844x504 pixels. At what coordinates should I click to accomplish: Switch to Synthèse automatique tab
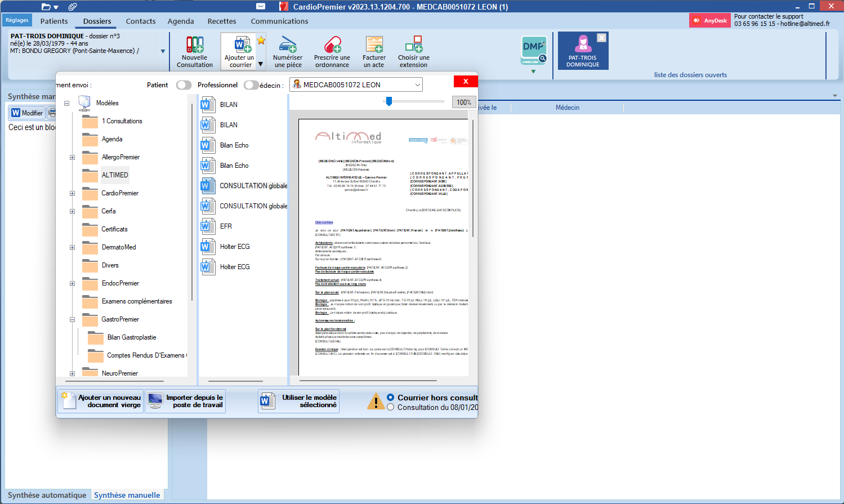47,496
